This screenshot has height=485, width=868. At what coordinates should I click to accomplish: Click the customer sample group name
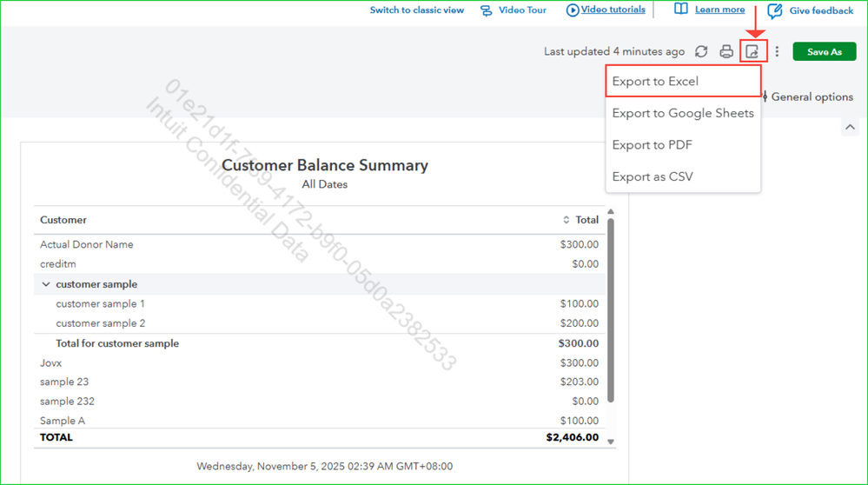(x=96, y=284)
